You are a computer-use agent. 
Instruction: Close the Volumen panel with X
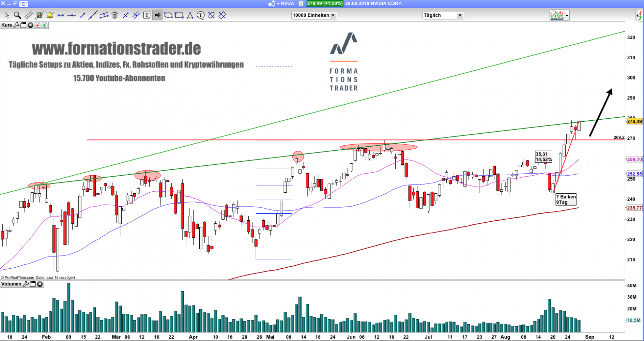pos(40,284)
